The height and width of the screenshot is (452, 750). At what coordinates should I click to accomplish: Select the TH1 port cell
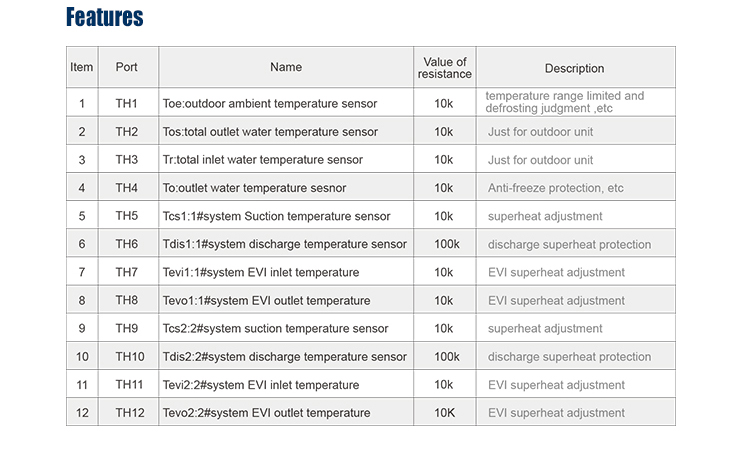tap(127, 103)
